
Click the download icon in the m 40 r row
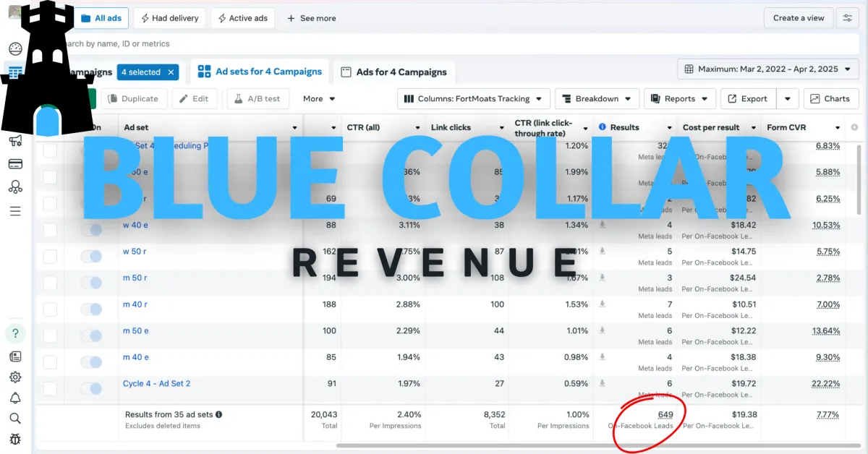[x=602, y=304]
